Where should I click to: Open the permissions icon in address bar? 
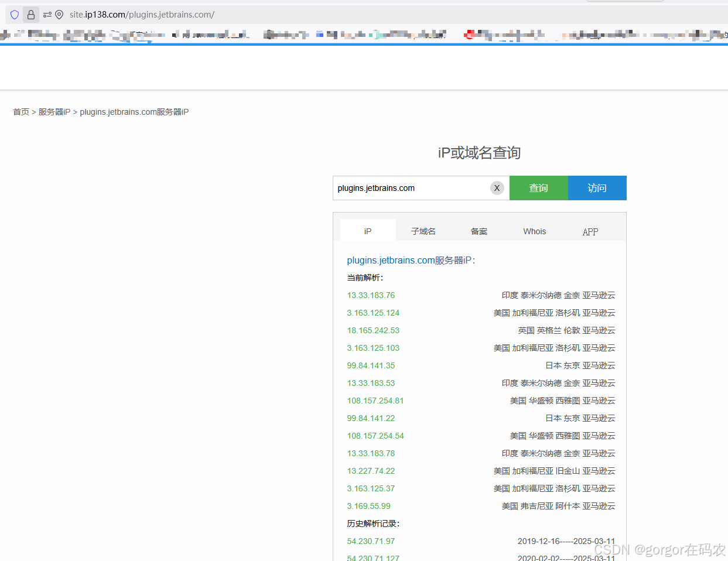pos(47,15)
